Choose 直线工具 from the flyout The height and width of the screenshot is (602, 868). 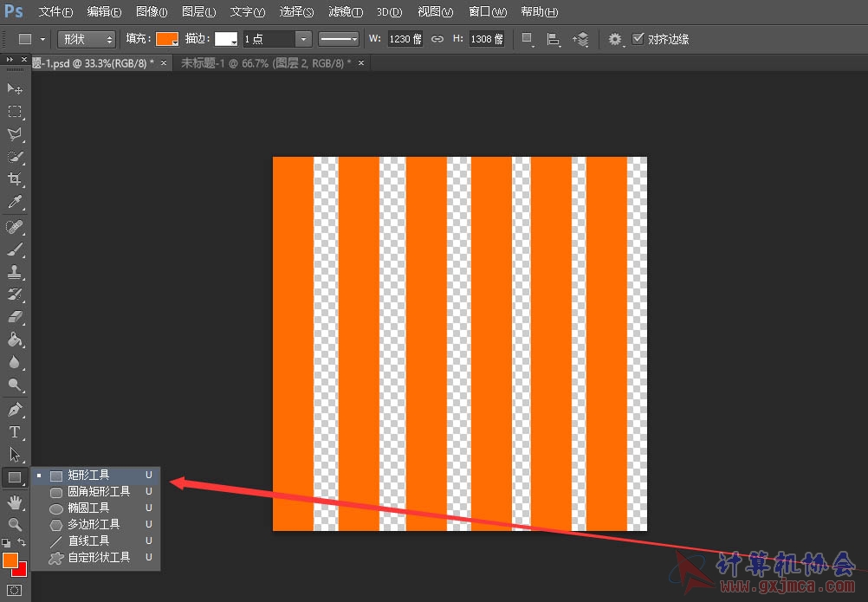(x=96, y=541)
